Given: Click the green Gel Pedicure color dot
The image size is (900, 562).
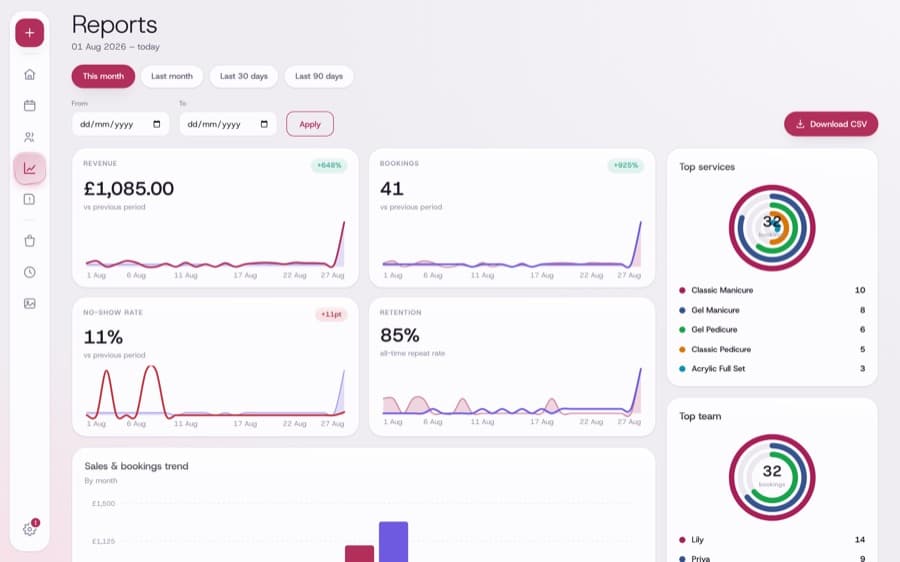Looking at the screenshot, I should [x=682, y=330].
